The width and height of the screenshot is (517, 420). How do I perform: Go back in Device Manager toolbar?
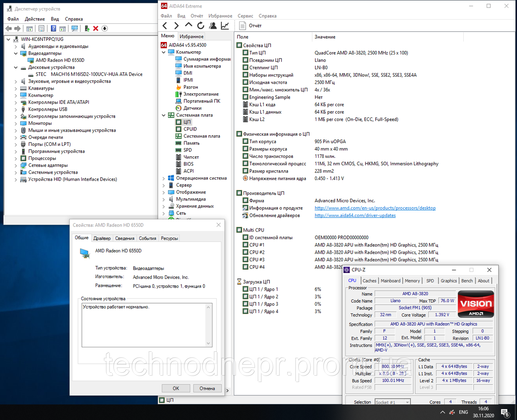[8, 29]
